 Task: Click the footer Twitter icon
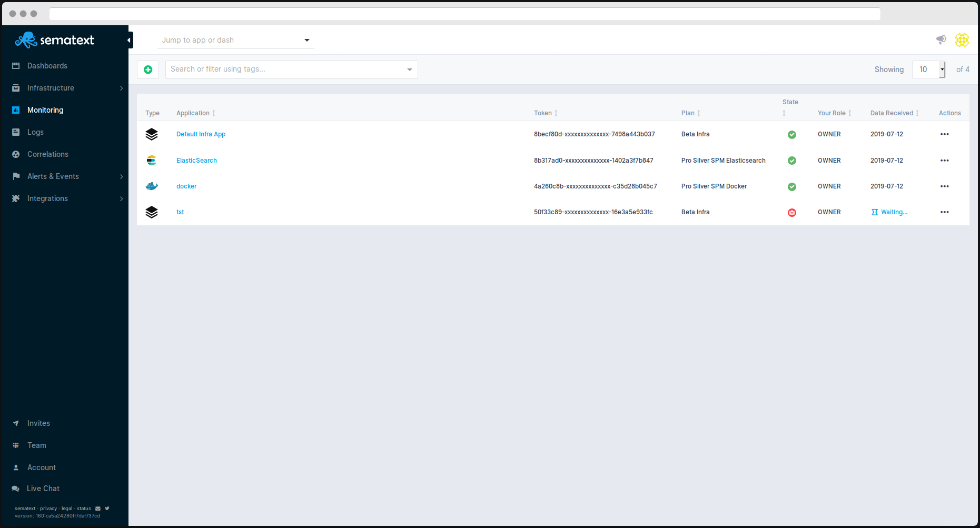107,509
